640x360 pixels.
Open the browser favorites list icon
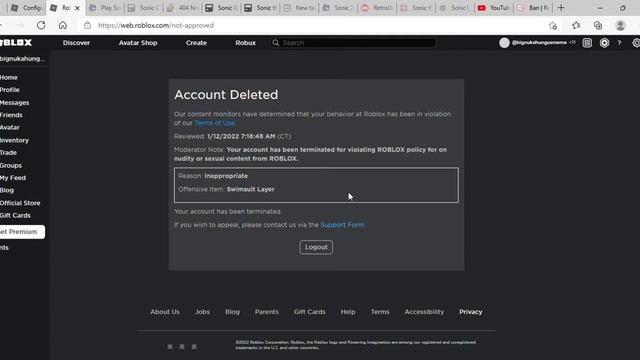576,25
